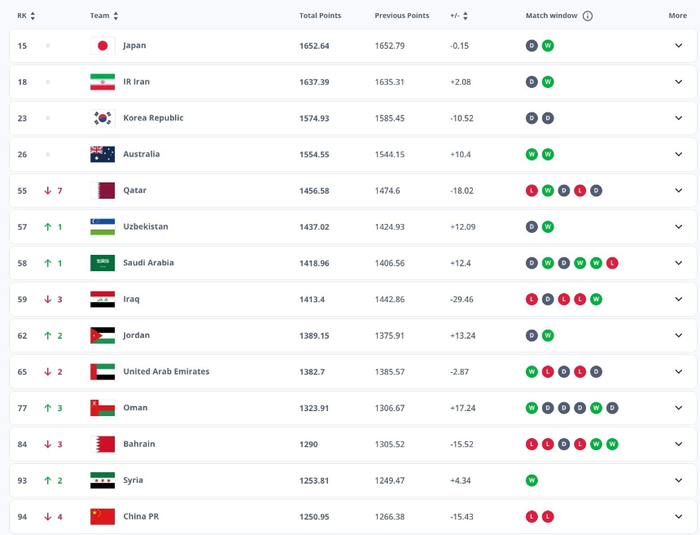
Task: Click the Japan flag icon
Action: click(102, 46)
